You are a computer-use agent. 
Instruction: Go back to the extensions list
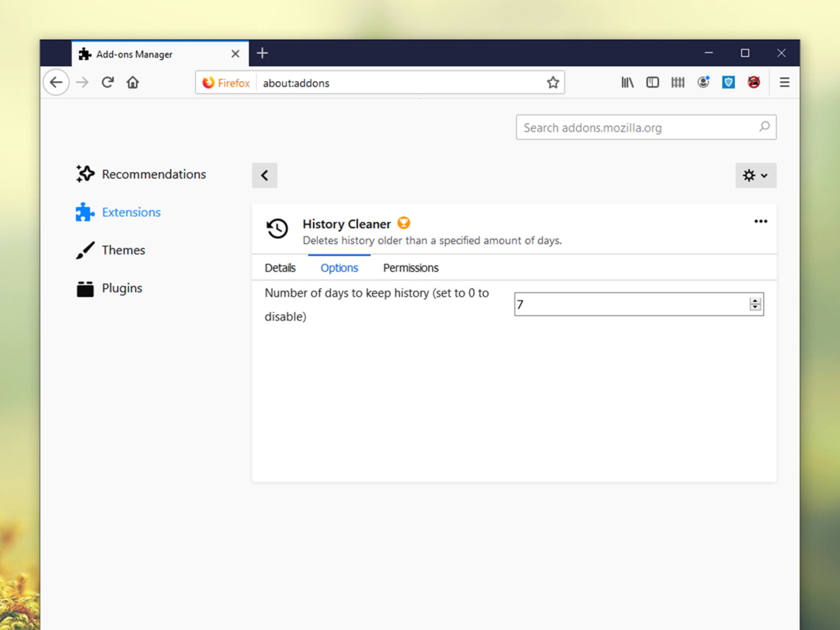[264, 176]
